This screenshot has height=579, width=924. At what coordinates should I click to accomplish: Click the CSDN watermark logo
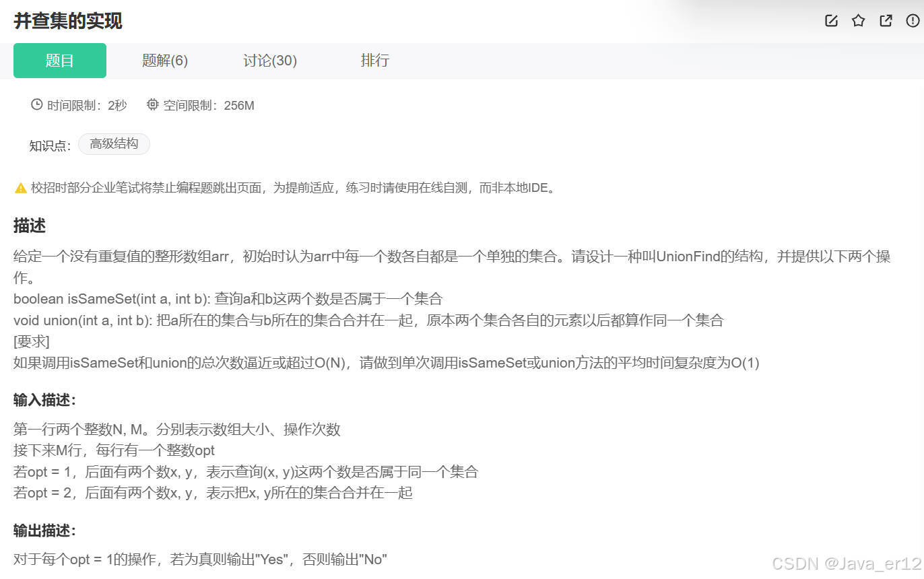[x=795, y=563]
